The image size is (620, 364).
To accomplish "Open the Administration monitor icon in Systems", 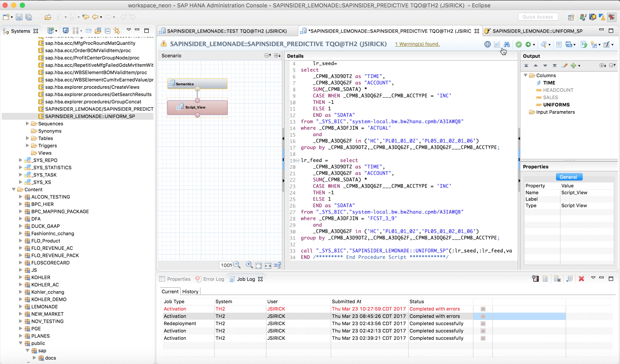I will (x=66, y=31).
